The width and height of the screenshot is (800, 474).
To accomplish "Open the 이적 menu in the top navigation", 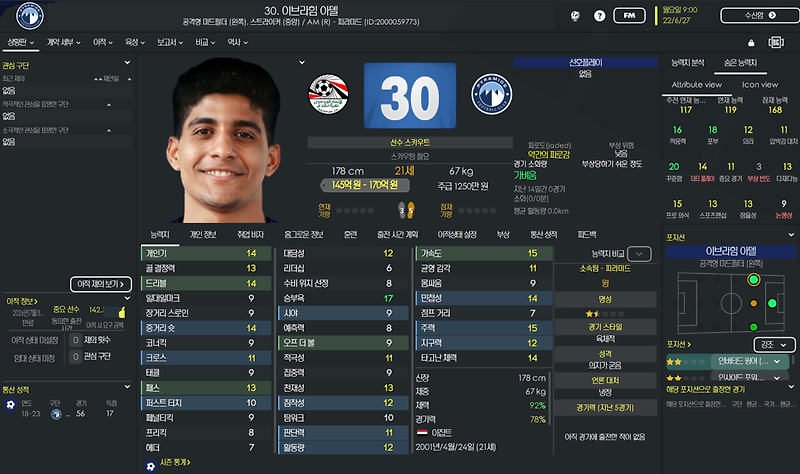I will (x=103, y=42).
